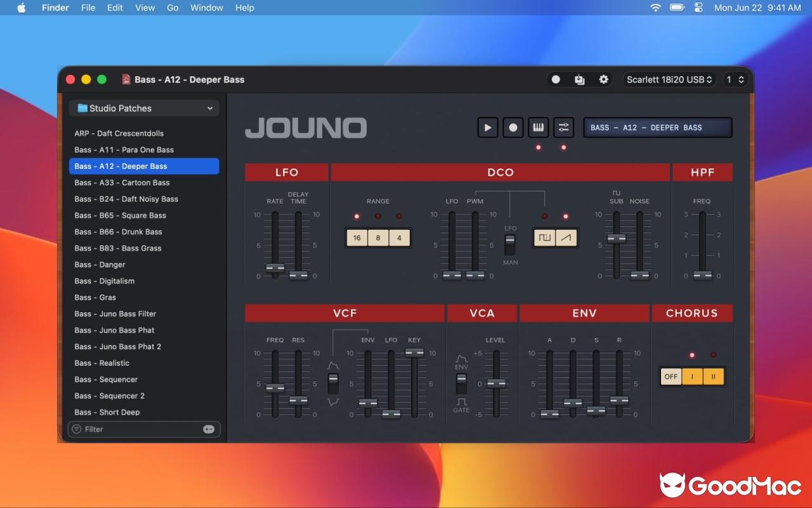
Task: Click the filter icon in the filter field
Action: [77, 429]
